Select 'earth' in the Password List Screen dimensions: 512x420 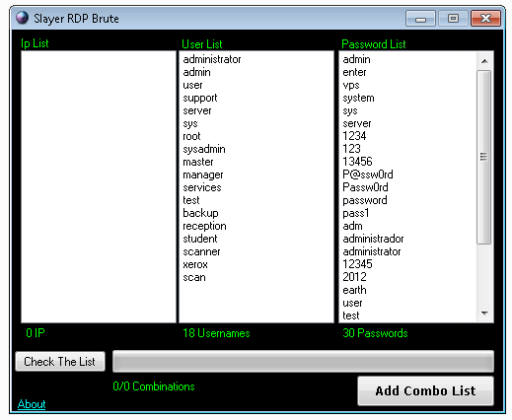point(354,290)
